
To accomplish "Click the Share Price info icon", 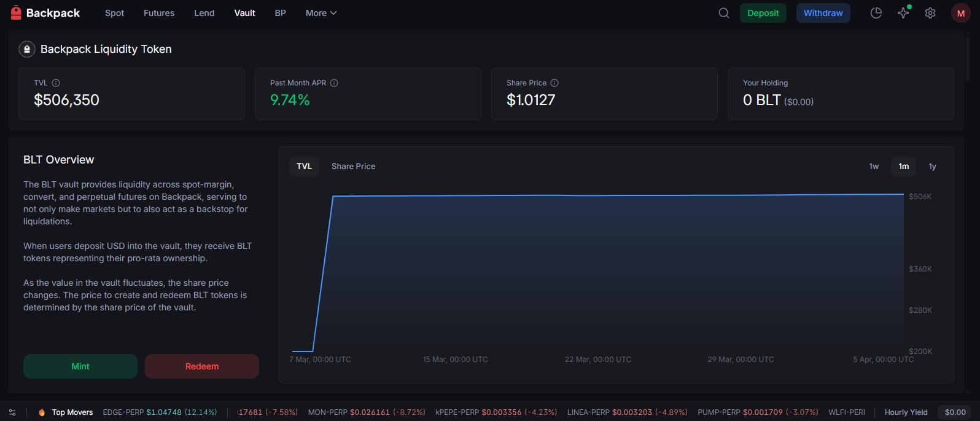I will pos(554,83).
